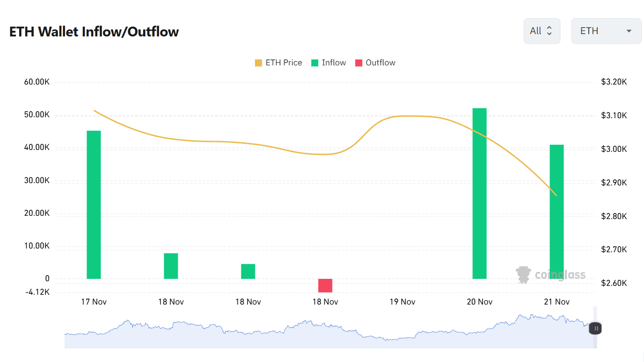The image size is (644, 362).
Task: Open the All time-range selector
Action: point(542,30)
